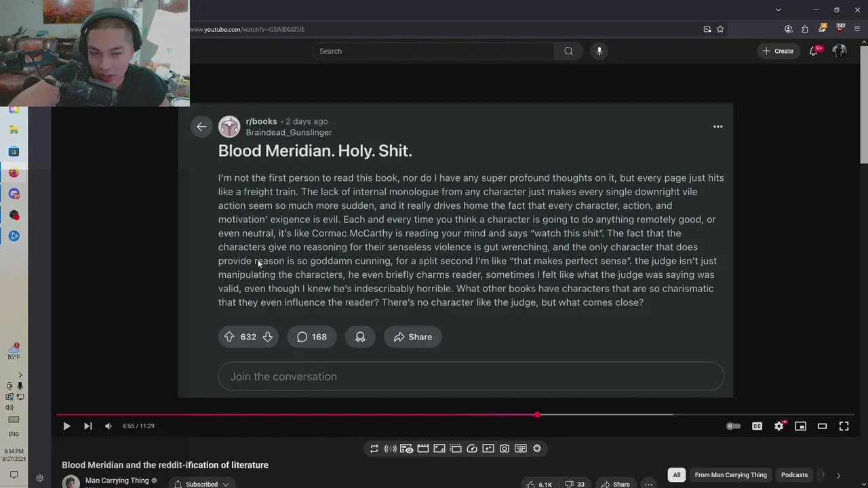The width and height of the screenshot is (868, 488).
Task: Open File Explorer from the taskbar
Action: (x=14, y=129)
